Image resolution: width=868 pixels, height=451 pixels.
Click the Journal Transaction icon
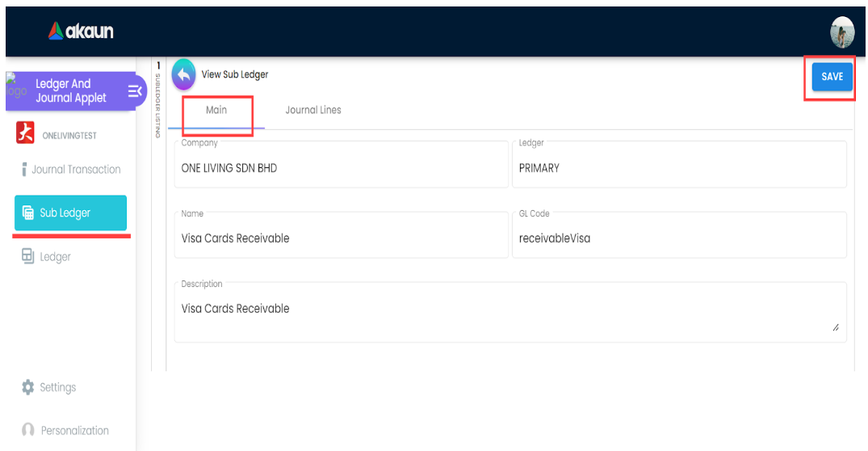pyautogui.click(x=23, y=169)
